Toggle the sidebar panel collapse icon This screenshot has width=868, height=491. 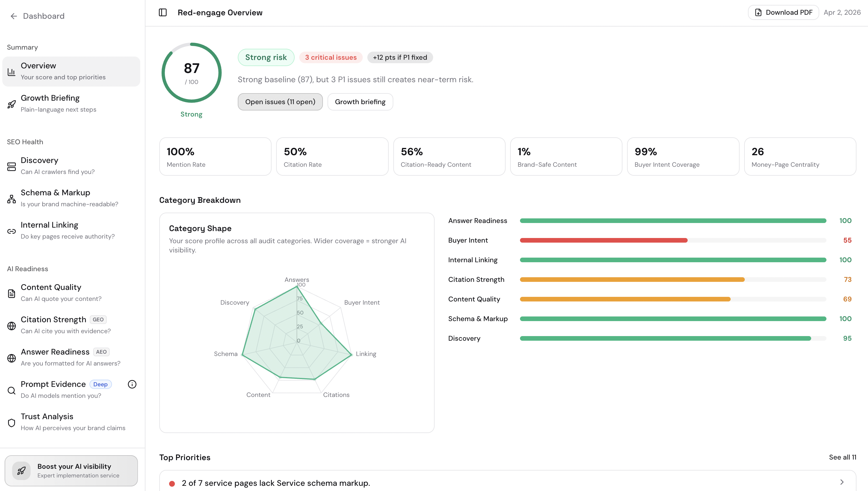[x=162, y=12]
